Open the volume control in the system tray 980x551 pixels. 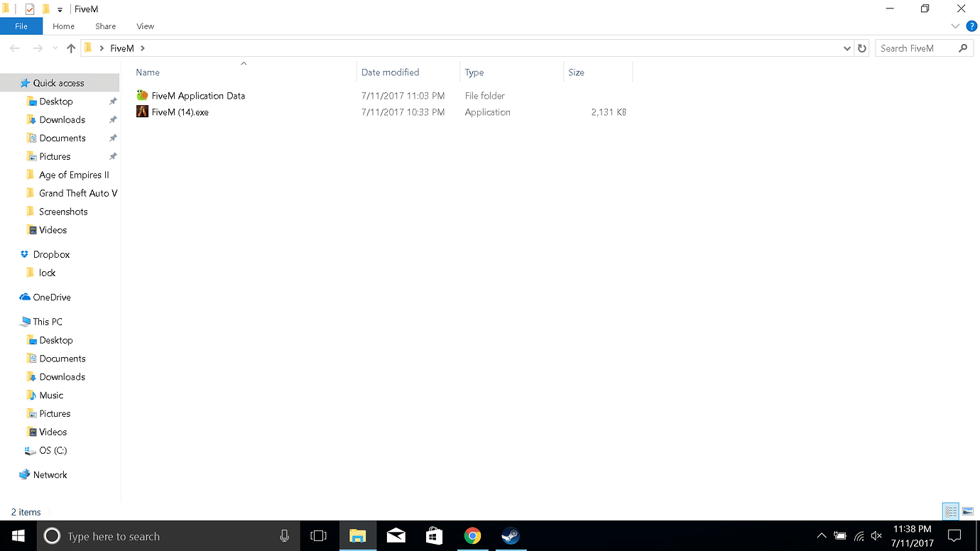(876, 536)
